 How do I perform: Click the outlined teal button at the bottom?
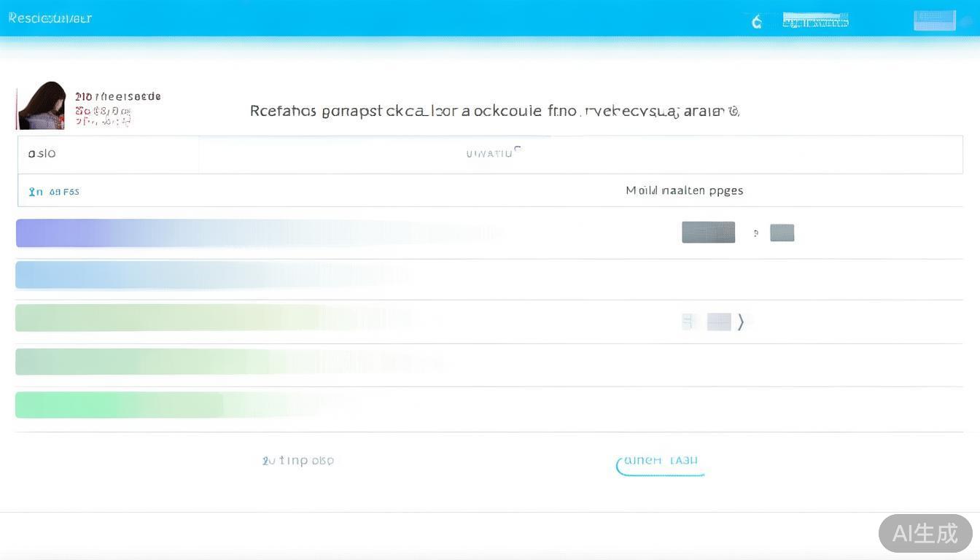click(661, 463)
